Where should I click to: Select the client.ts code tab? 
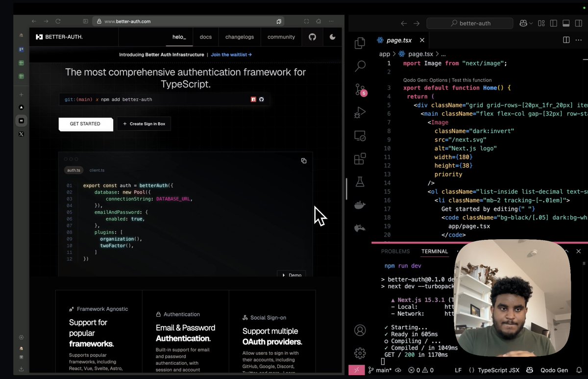pos(97,170)
